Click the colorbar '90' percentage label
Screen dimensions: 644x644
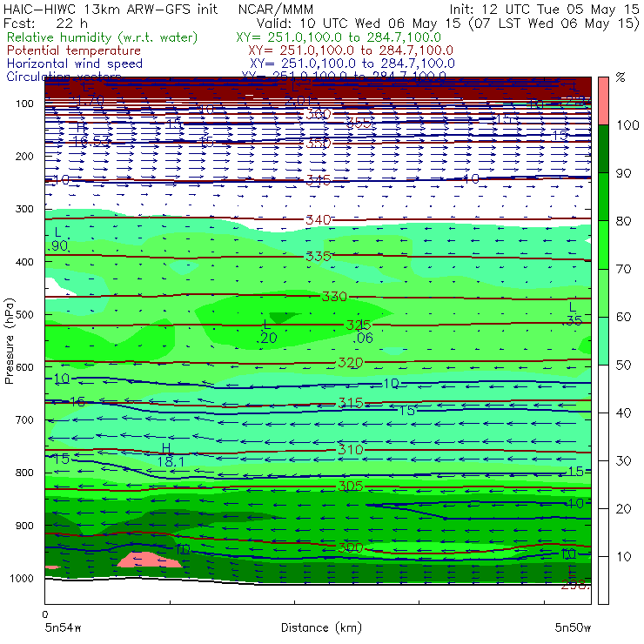623,173
